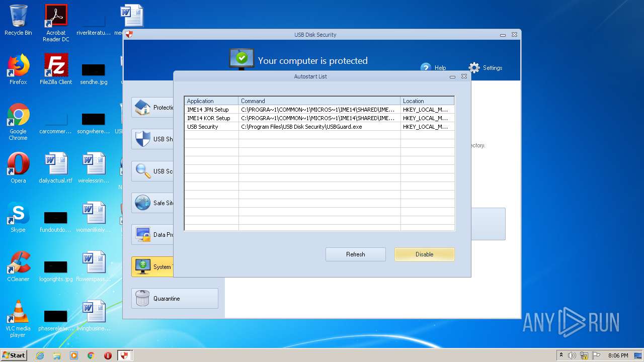Open the womenlikely document icon
Viewport: 644px width, 362px height.
coord(94,217)
